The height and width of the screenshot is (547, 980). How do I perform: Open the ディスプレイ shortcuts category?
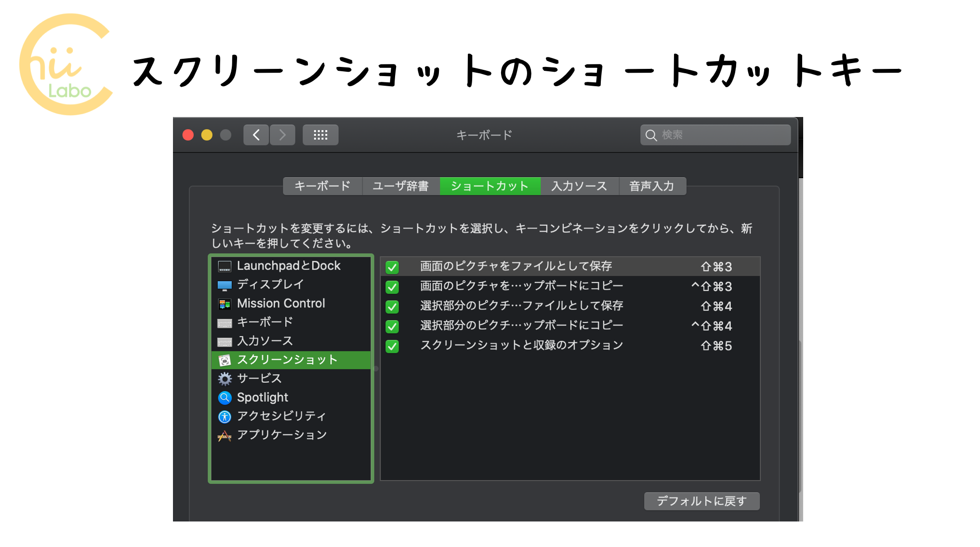click(x=270, y=285)
